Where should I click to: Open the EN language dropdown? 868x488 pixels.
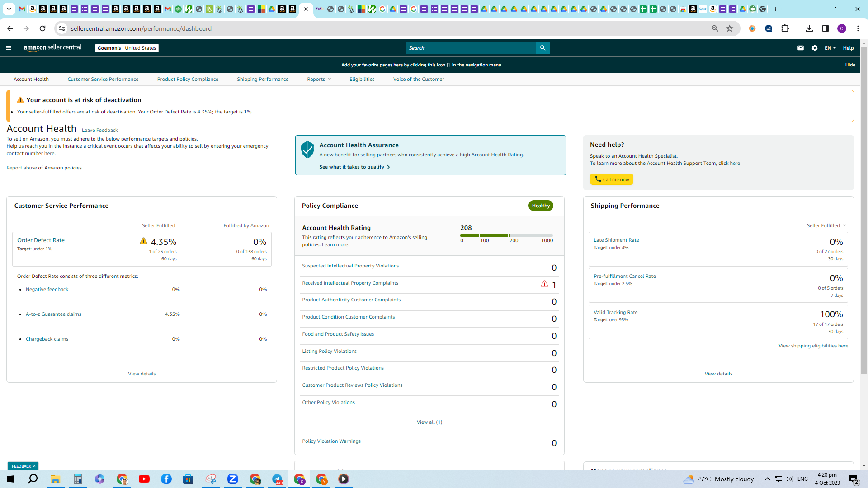(830, 48)
